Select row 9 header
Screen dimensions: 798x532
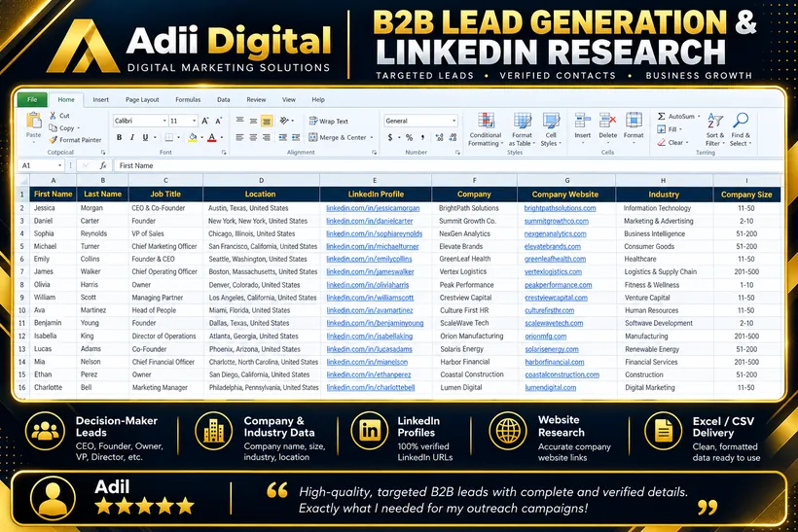pos(21,298)
